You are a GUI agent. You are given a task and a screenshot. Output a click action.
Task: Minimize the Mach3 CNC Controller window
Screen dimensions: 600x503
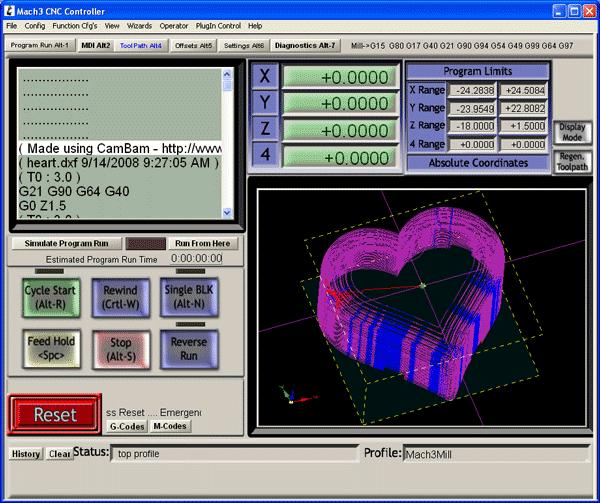559,11
